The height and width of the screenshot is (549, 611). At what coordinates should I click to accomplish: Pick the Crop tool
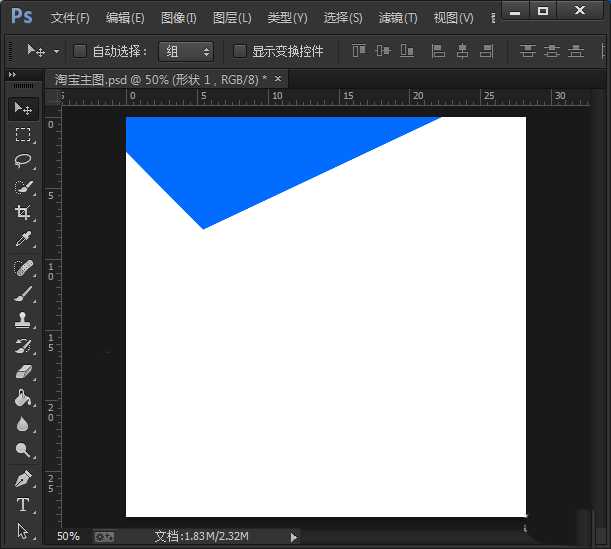(x=22, y=212)
